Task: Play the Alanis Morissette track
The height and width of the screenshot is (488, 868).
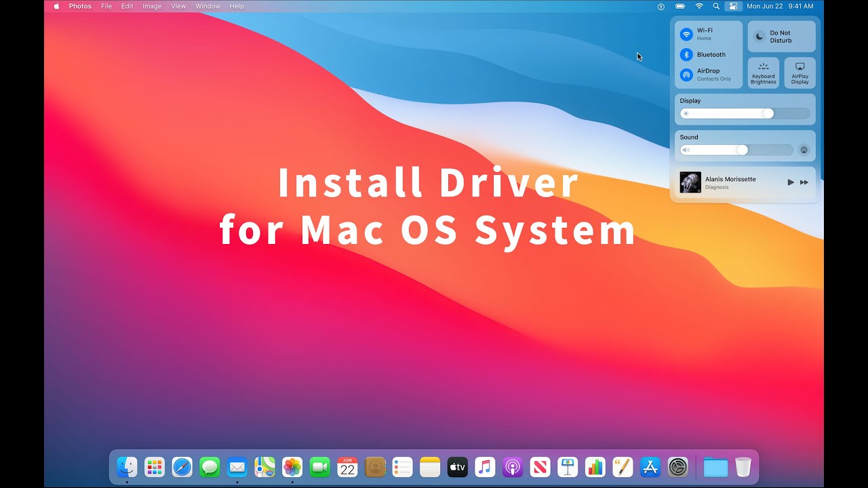Action: click(791, 182)
